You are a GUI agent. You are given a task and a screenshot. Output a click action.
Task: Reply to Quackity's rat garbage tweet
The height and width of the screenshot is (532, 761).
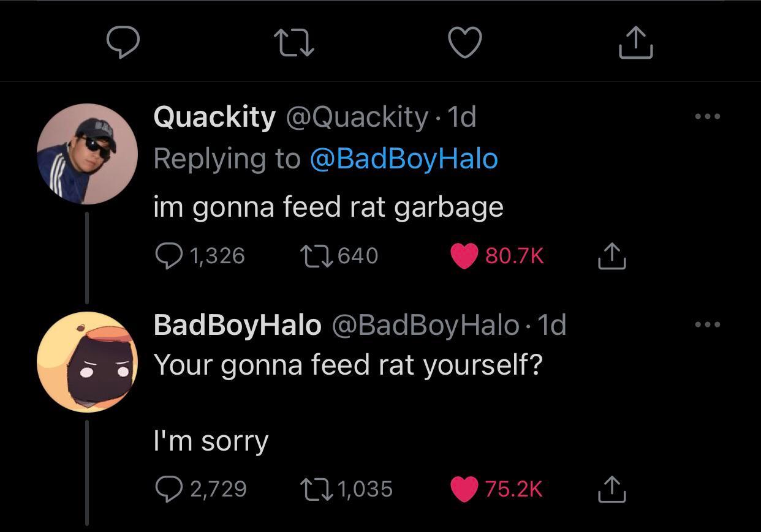[x=168, y=255]
